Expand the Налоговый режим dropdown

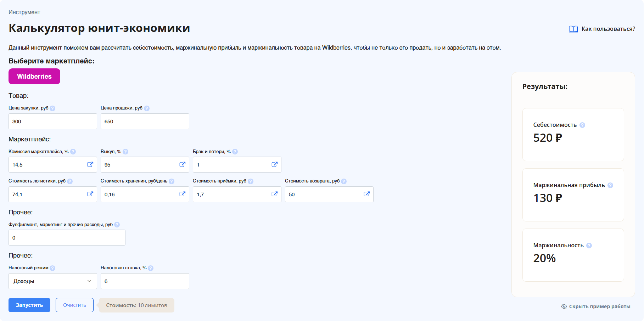click(53, 281)
